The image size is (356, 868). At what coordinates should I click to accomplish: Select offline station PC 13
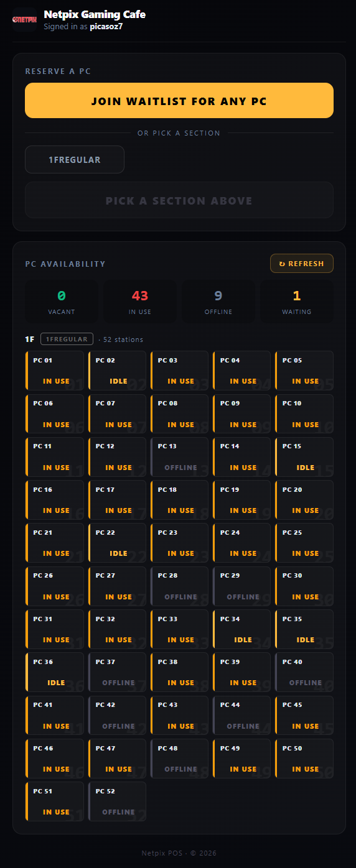(179, 457)
